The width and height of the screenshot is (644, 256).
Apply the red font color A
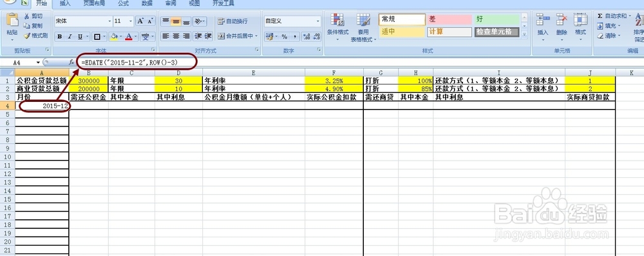pos(129,37)
